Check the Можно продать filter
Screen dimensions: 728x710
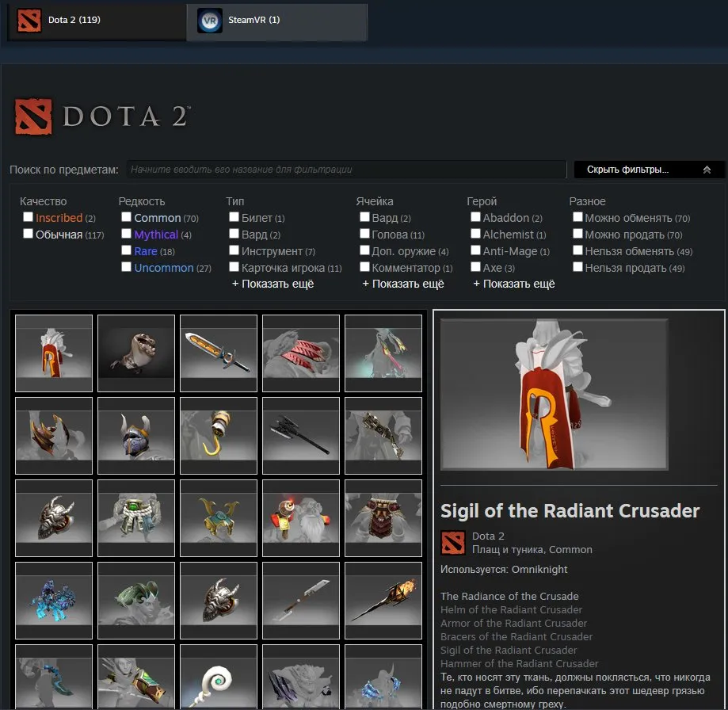[x=577, y=234]
